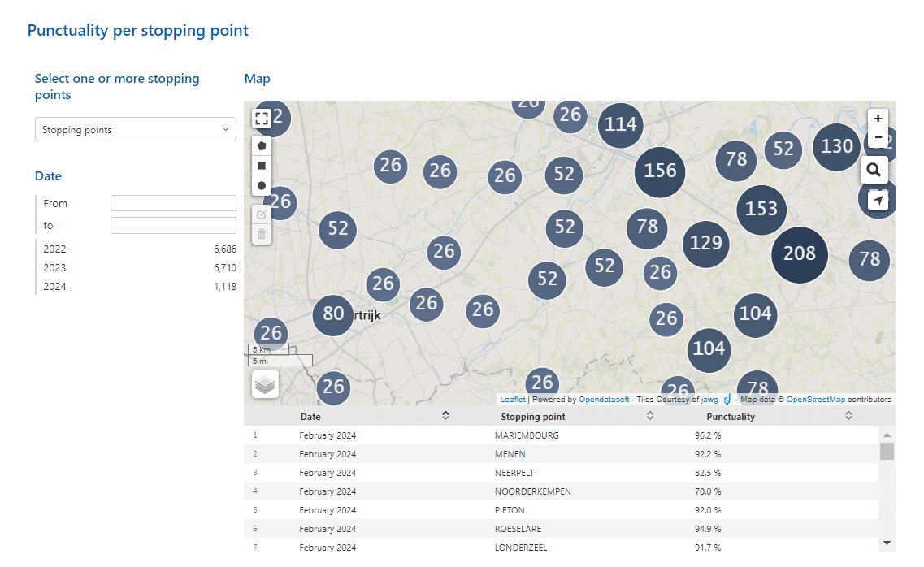
Task: Filter by year 2024
Action: 55,286
